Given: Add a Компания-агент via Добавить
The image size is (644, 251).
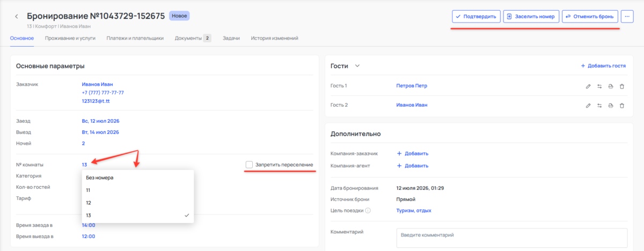Looking at the screenshot, I should (412, 166).
